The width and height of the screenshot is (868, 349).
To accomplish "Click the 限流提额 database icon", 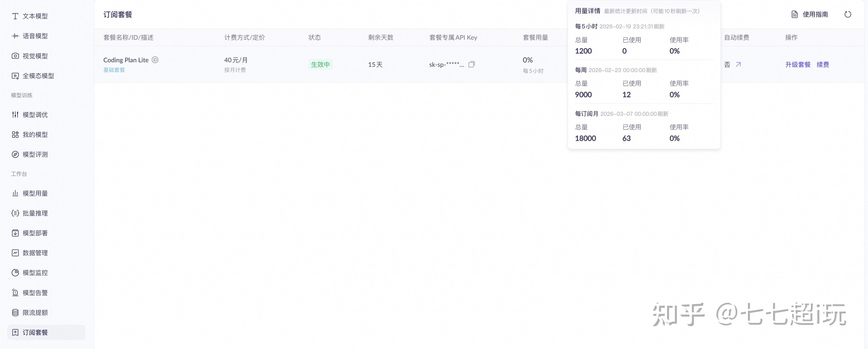I will [x=15, y=313].
